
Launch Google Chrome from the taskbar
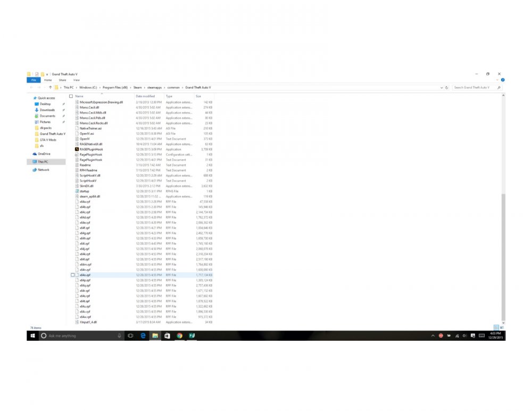click(179, 335)
